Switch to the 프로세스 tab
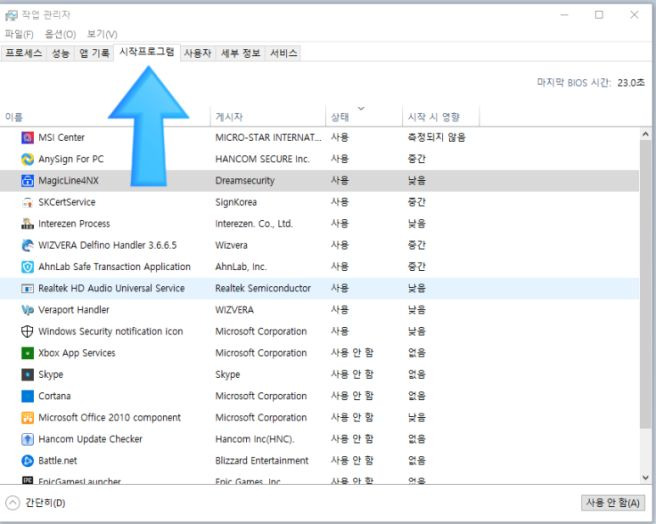Viewport: 656px width, 524px height. (23, 53)
